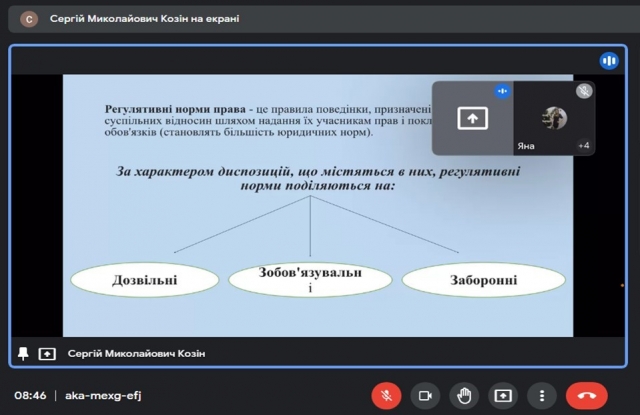The image size is (640, 415).
Task: Click the presentation icon next to the presenter name
Action: (47, 354)
